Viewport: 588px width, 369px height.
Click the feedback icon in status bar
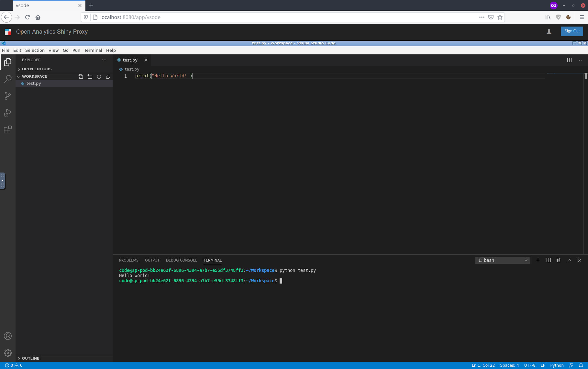pyautogui.click(x=571, y=365)
